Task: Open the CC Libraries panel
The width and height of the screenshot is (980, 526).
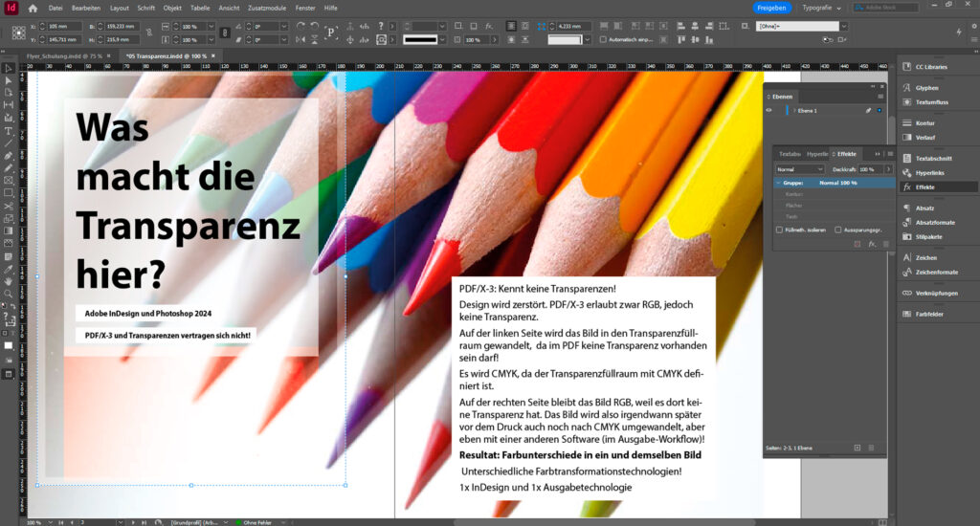Action: click(930, 67)
